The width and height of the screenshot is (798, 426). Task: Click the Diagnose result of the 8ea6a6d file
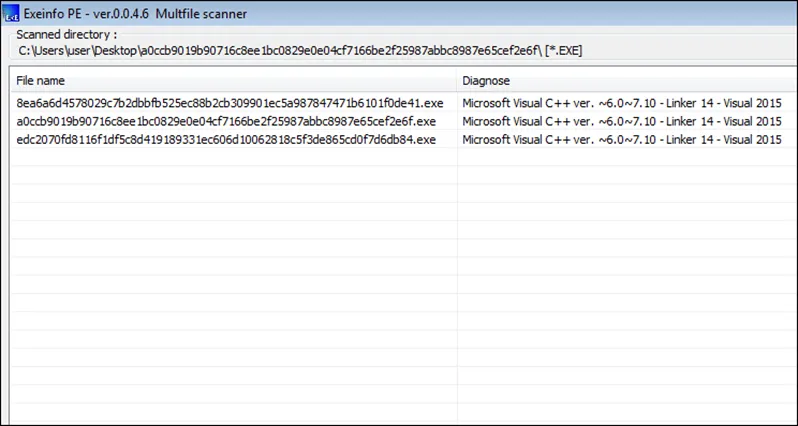pos(621,103)
